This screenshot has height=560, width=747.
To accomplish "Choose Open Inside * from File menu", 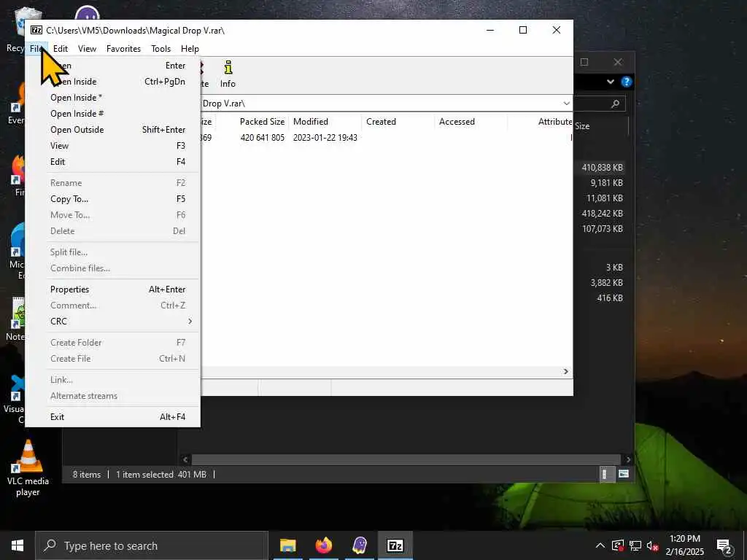I will tap(113, 98).
